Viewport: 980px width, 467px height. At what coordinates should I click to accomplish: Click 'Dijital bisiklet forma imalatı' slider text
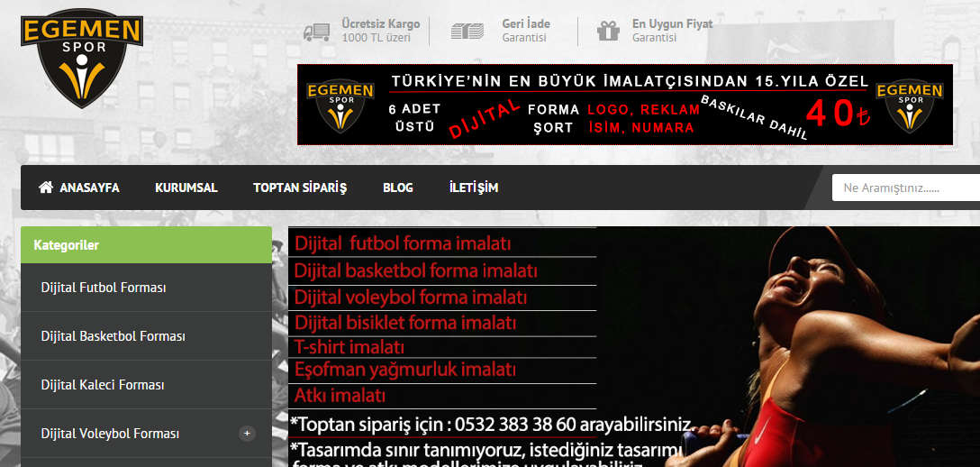coord(405,324)
